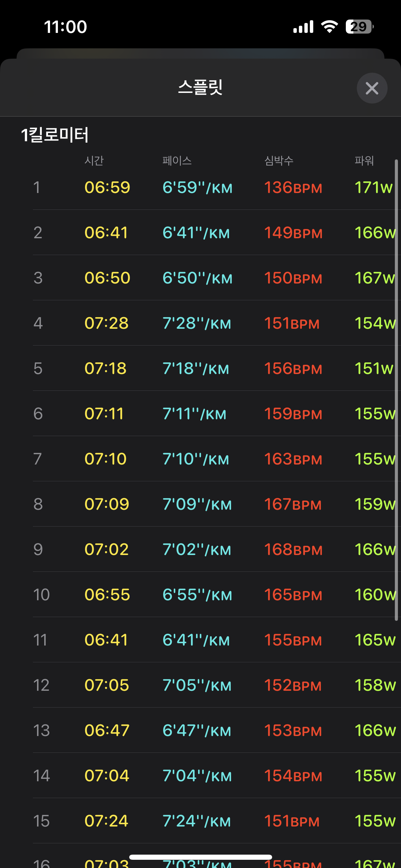Tap the cellular signal bars icon
This screenshot has width=401, height=868.
tap(303, 27)
